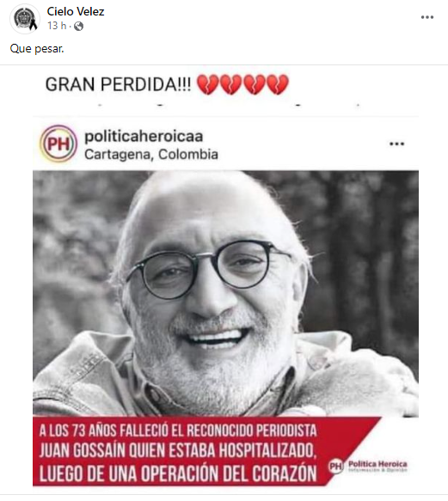Click the politicaheroicaa PH avatar logo
The width and height of the screenshot is (448, 501).
coord(58,144)
